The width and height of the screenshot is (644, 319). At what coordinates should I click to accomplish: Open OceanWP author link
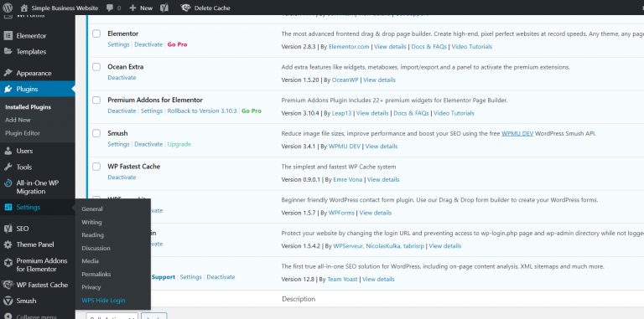(x=345, y=80)
